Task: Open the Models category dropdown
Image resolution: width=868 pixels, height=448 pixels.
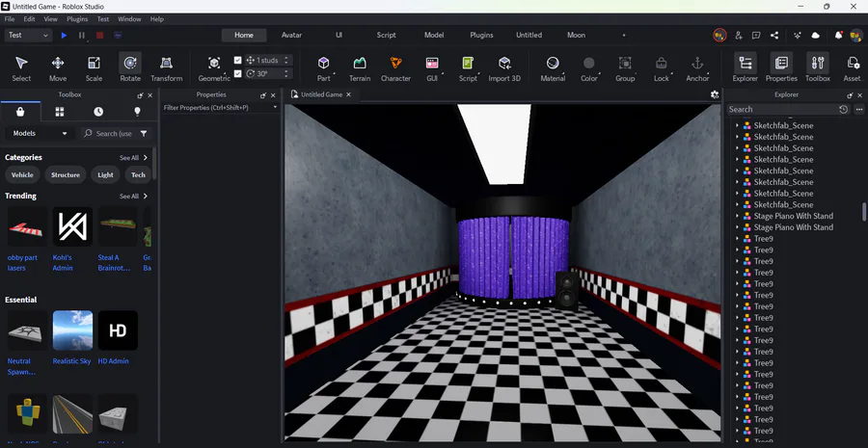Action: 39,134
